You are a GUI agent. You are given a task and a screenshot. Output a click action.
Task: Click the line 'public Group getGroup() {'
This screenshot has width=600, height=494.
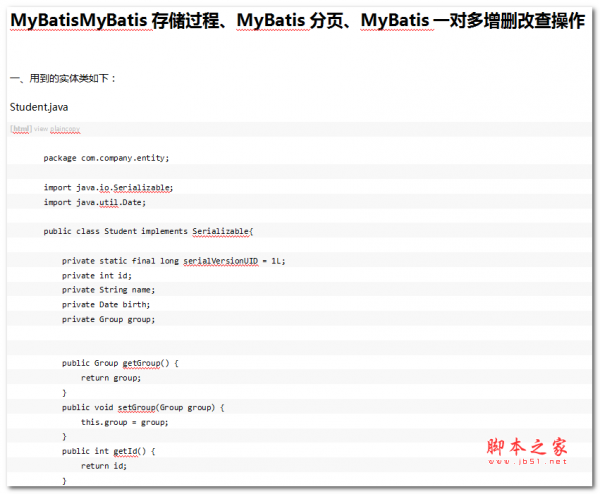coord(120,363)
